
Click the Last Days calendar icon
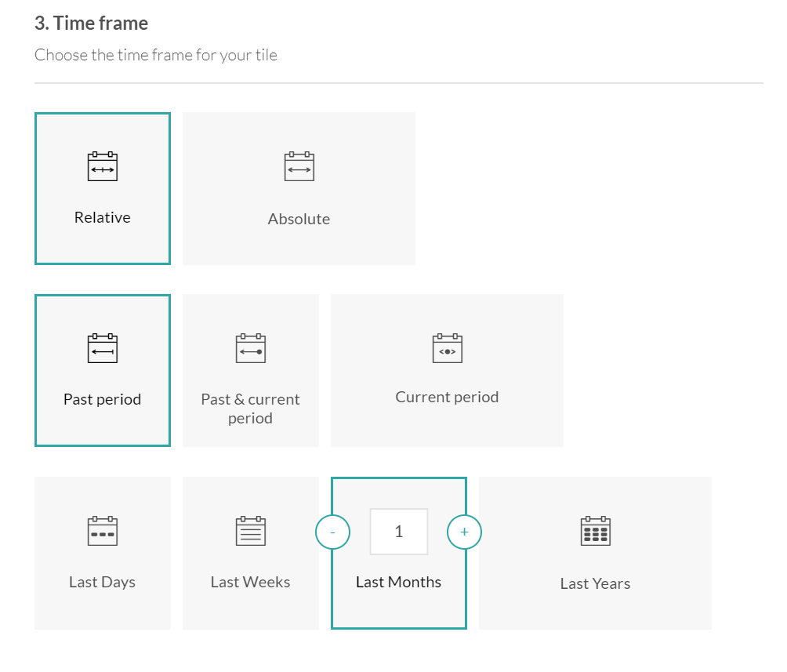[102, 531]
